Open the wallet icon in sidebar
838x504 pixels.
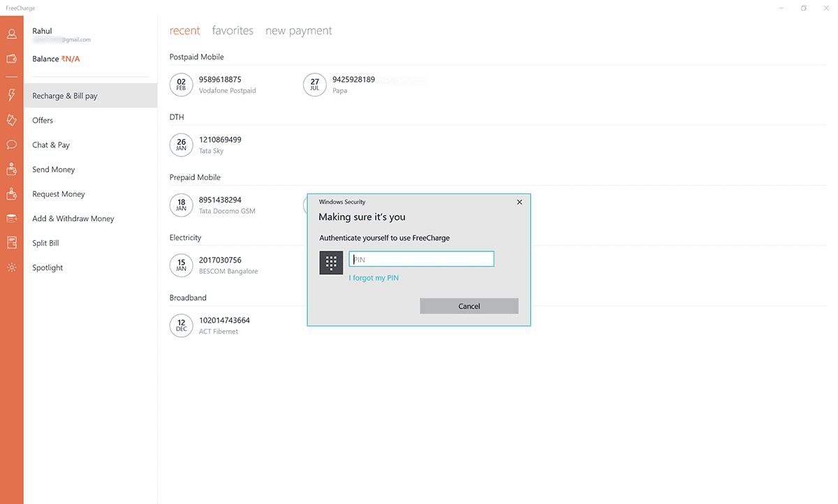(11, 59)
